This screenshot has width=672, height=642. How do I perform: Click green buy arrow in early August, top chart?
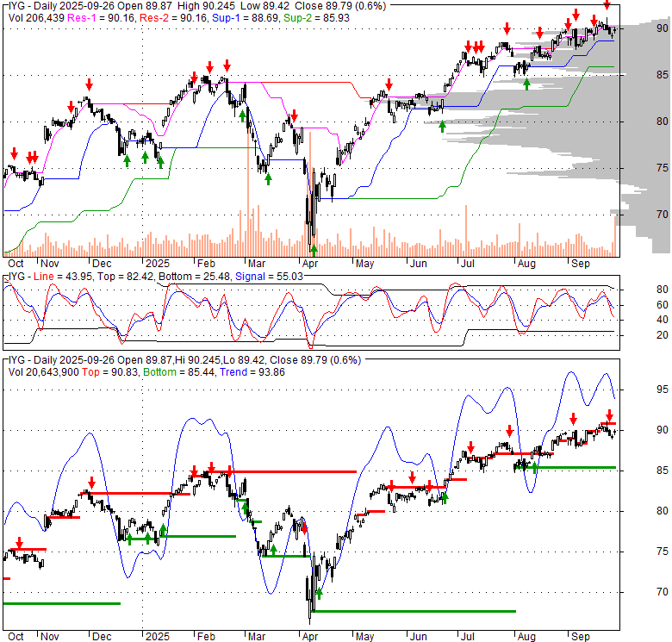(x=526, y=84)
